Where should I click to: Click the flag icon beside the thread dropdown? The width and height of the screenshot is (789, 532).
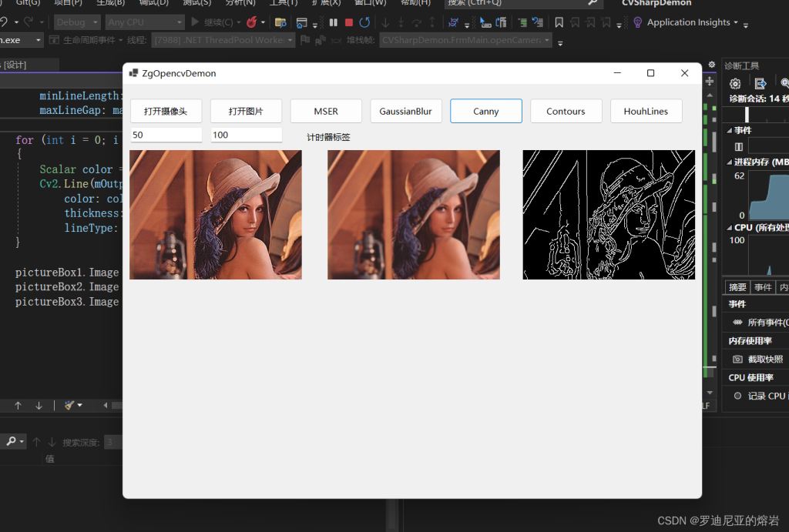point(304,40)
